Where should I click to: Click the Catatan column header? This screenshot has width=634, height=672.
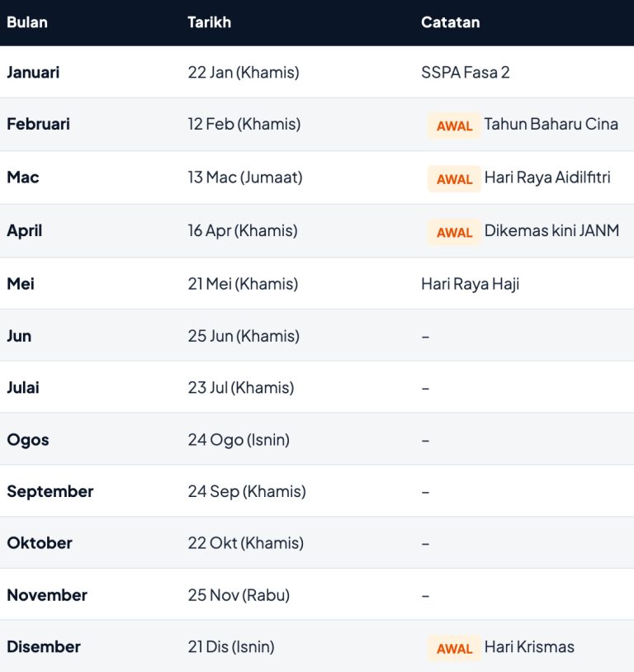click(x=450, y=22)
